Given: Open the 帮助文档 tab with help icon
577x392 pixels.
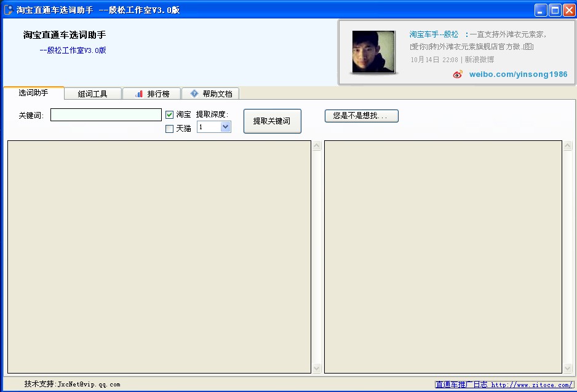Looking at the screenshot, I should tap(210, 94).
